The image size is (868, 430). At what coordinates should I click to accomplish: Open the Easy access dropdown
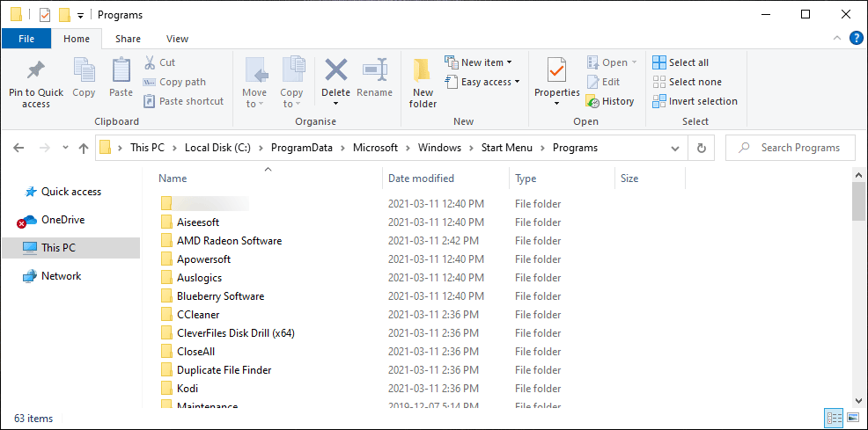(x=482, y=82)
